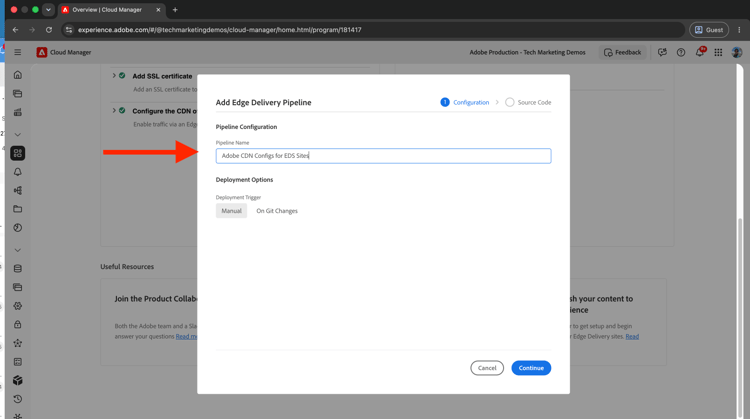Open the padlock icon in sidebar
The width and height of the screenshot is (750, 419).
18,324
